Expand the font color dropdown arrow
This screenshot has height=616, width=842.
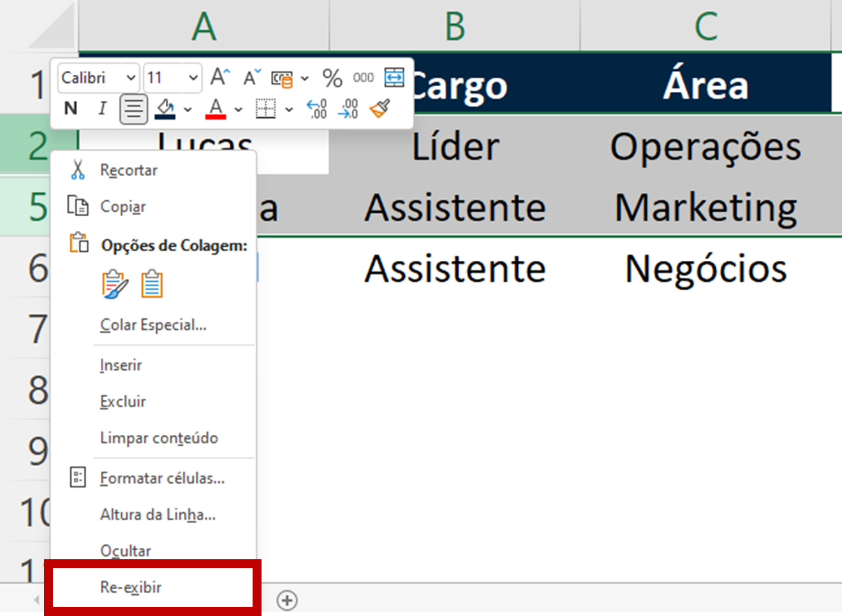point(239,110)
